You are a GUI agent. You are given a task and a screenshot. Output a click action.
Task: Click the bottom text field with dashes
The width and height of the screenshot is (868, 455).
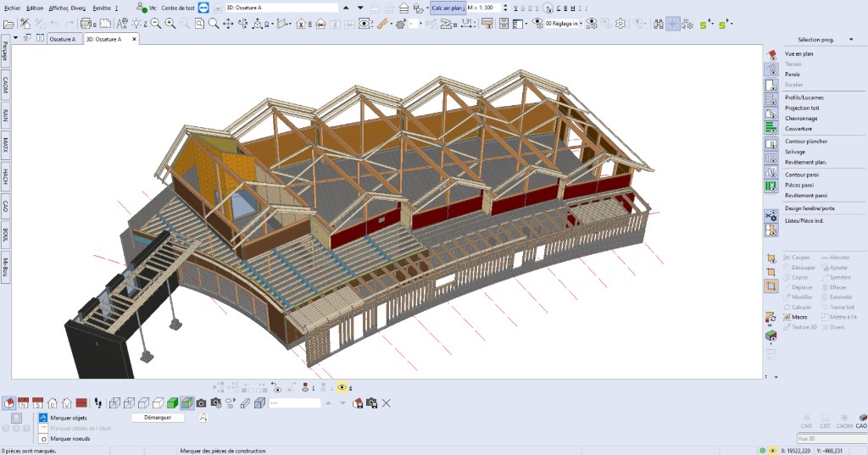pos(294,403)
